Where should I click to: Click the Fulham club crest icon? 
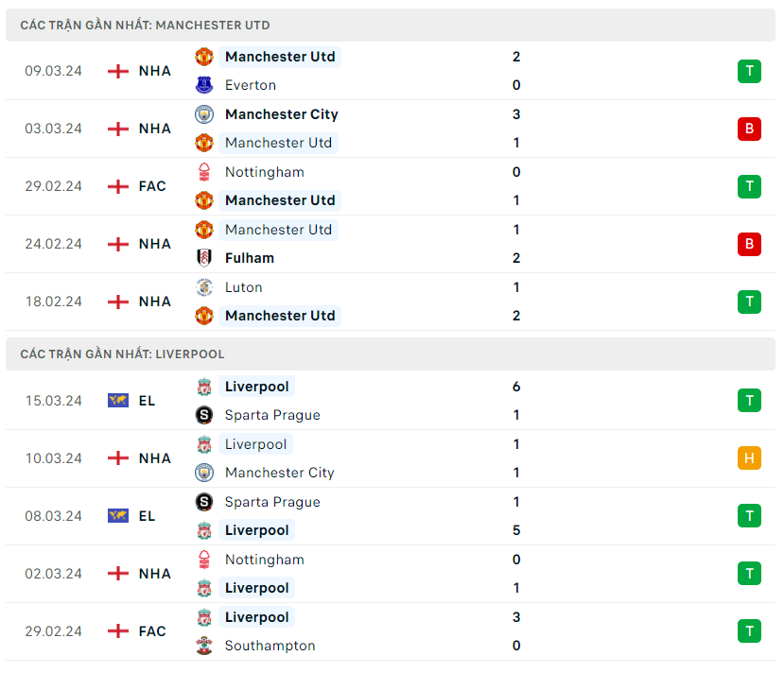point(204,258)
